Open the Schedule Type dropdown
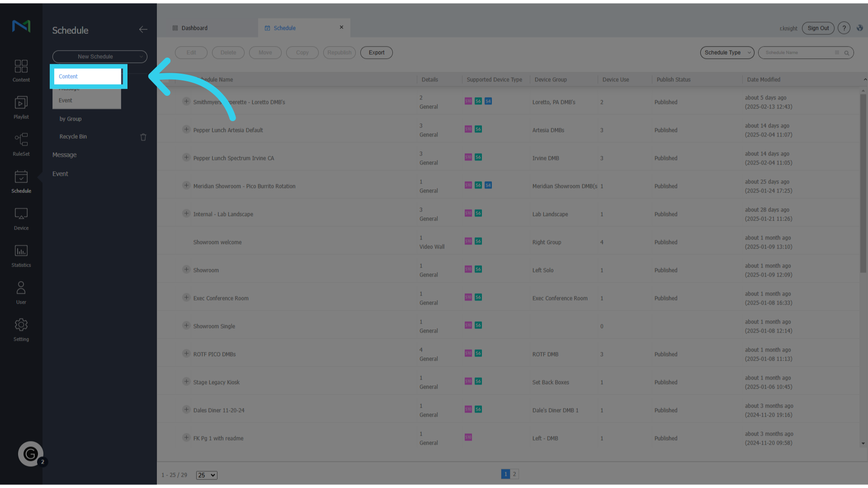The height and width of the screenshot is (488, 868). click(x=727, y=52)
